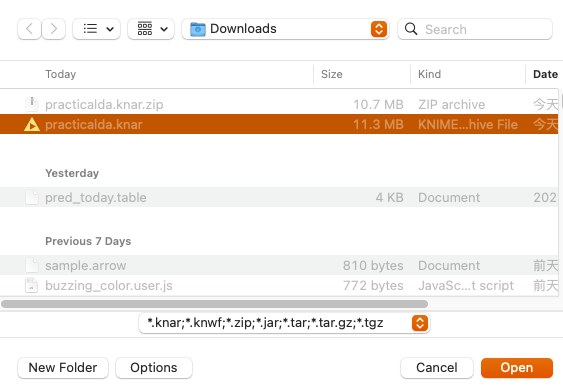Viewport: 563px width, 387px height.
Task: Click the JavaSc...t script kind cell
Action: [x=466, y=285]
